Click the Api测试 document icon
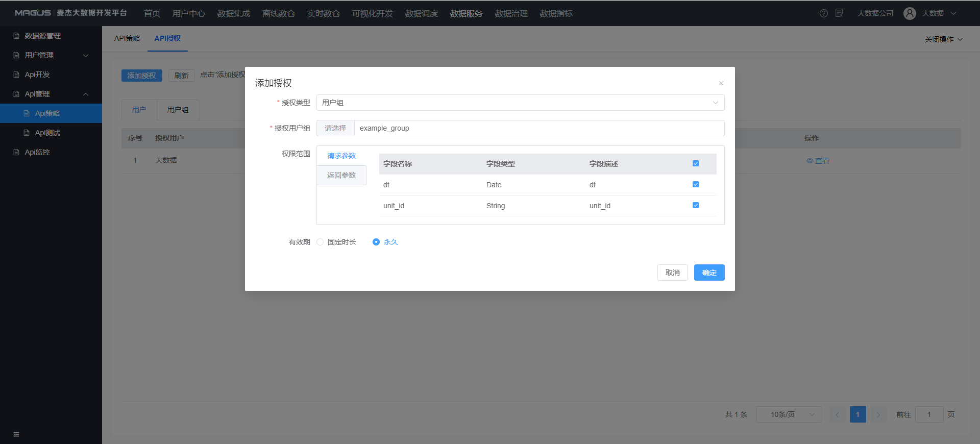 click(27, 133)
